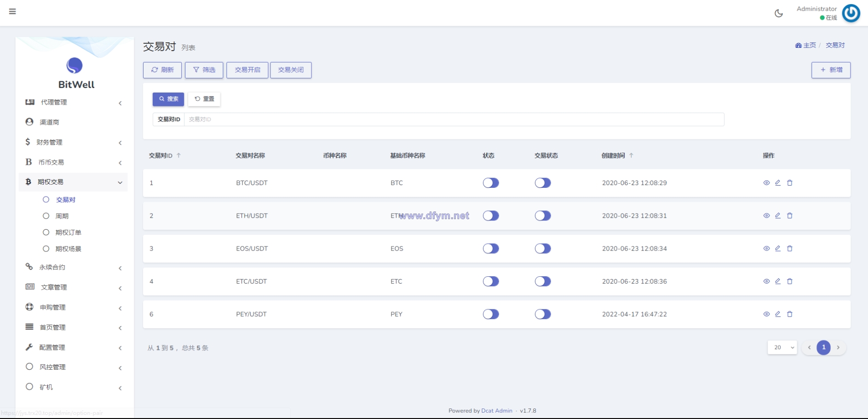The width and height of the screenshot is (868, 419).
Task: Click the 筛选 filter button
Action: [x=204, y=70]
